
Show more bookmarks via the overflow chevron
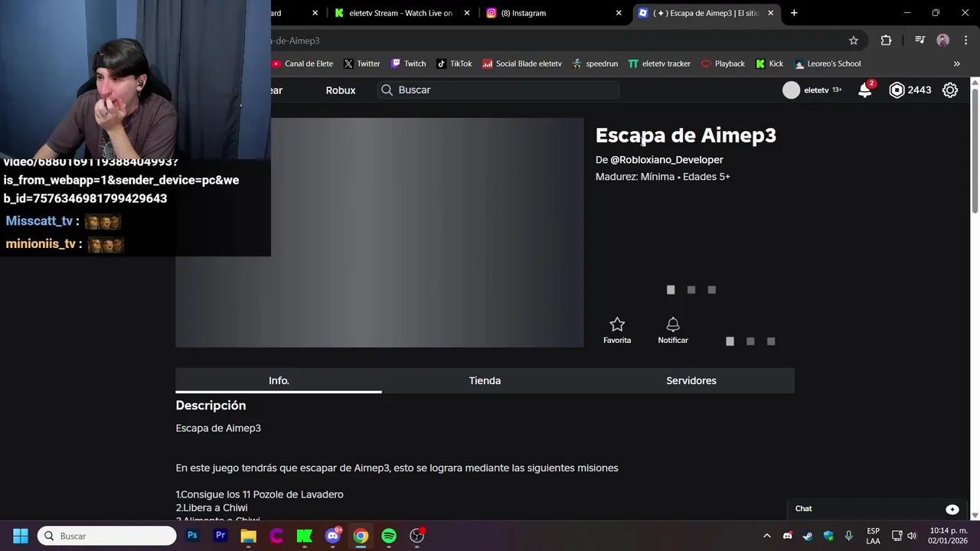pos(956,64)
